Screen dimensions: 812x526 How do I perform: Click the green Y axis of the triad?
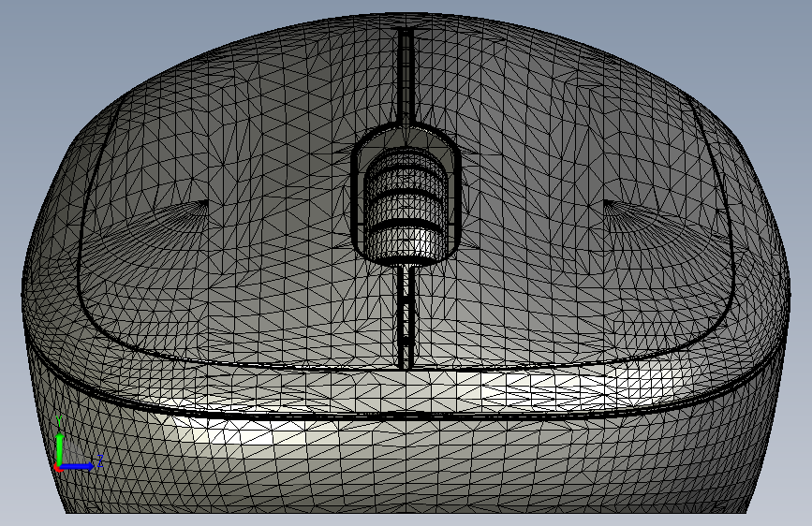(x=60, y=448)
